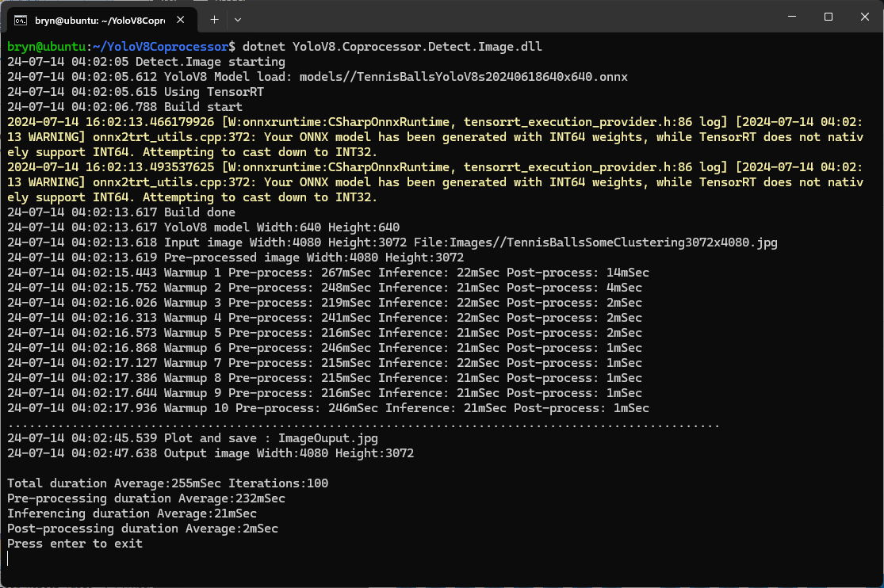Image resolution: width=884 pixels, height=588 pixels.
Task: Click the Warmup 1 timing line
Action: click(328, 273)
